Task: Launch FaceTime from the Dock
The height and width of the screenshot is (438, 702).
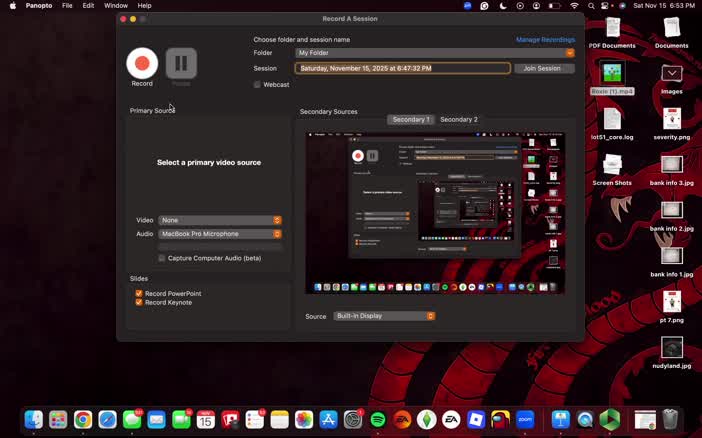Action: 181,420
